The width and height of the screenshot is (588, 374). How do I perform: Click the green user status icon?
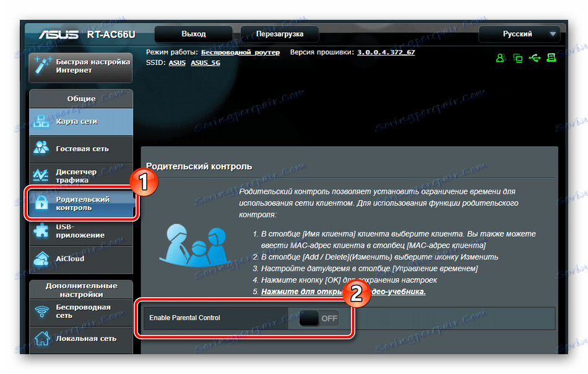tap(501, 58)
